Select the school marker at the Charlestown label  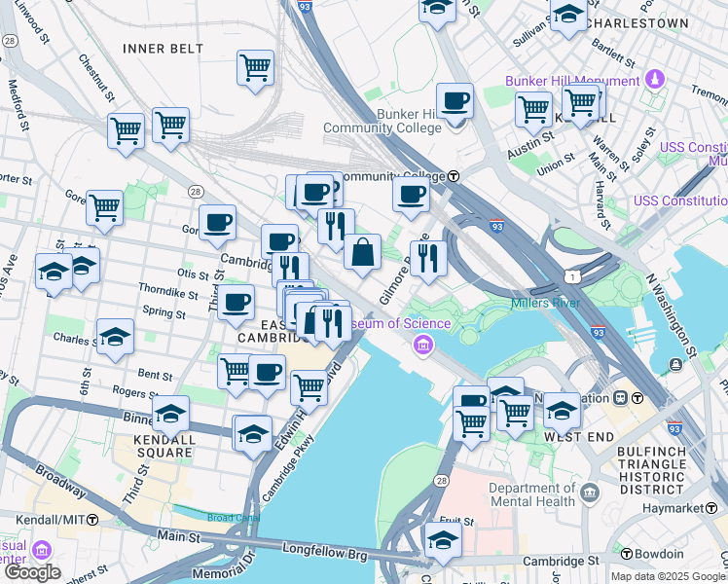(568, 17)
